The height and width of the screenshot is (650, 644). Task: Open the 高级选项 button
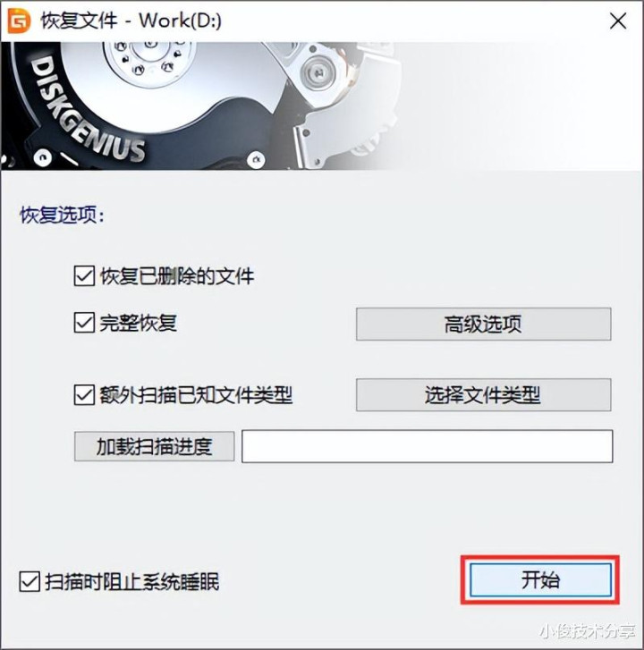[x=483, y=325]
